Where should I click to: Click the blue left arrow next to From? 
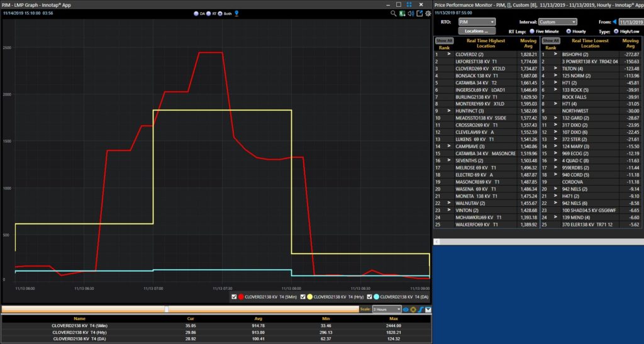[615, 22]
